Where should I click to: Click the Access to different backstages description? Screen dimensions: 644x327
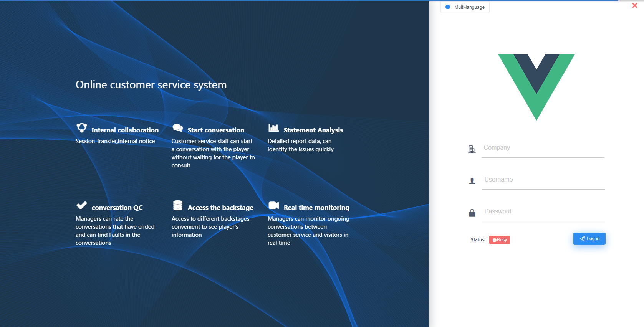click(211, 227)
